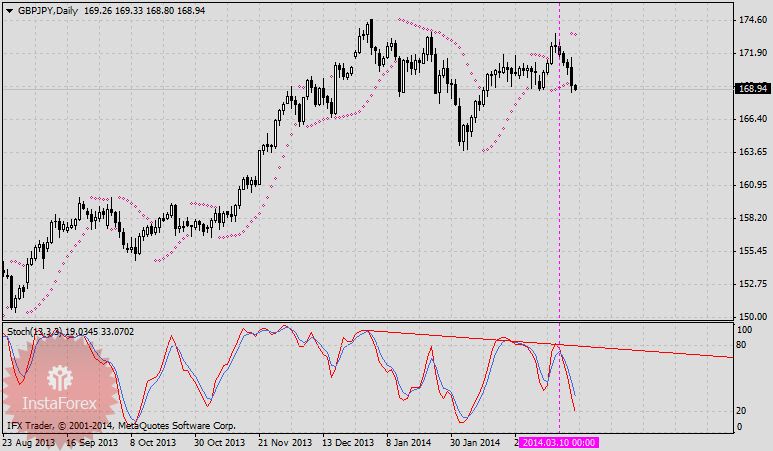Click the IFX Trader MetaQuotes copyright text
Screen dimensions: 773x451
(x=120, y=425)
